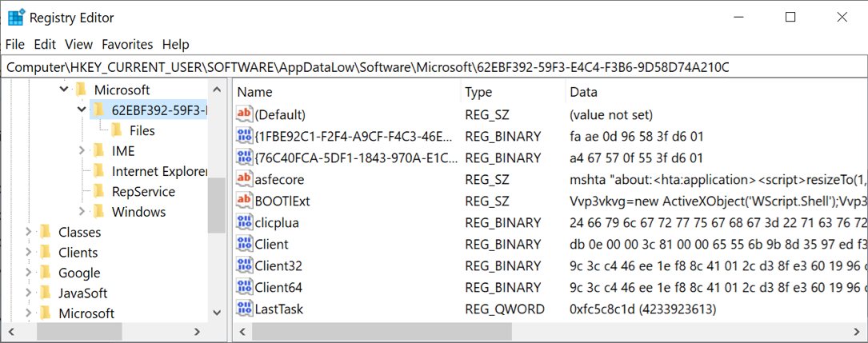
Task: Click the REG_QWORD type cell
Action: point(505,309)
